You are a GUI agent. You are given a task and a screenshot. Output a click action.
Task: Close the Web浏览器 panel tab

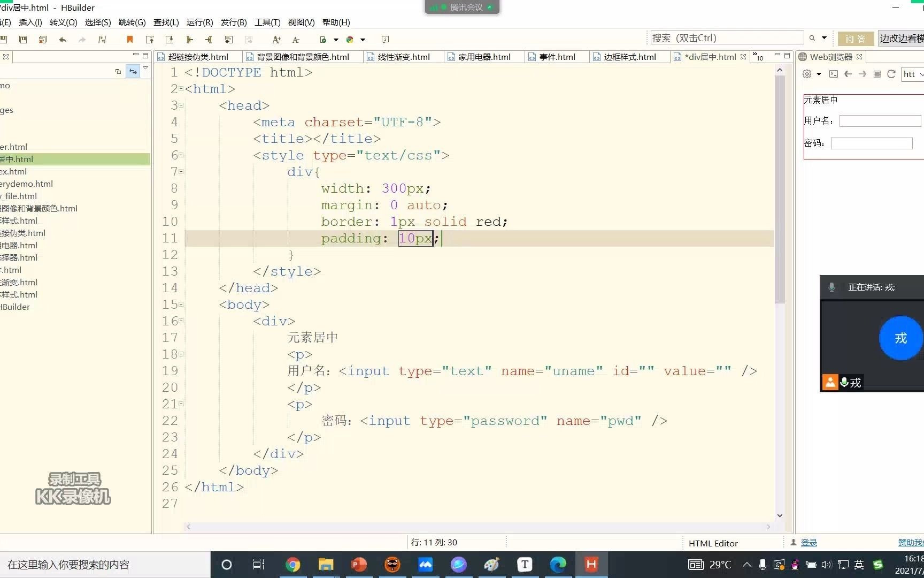point(859,57)
